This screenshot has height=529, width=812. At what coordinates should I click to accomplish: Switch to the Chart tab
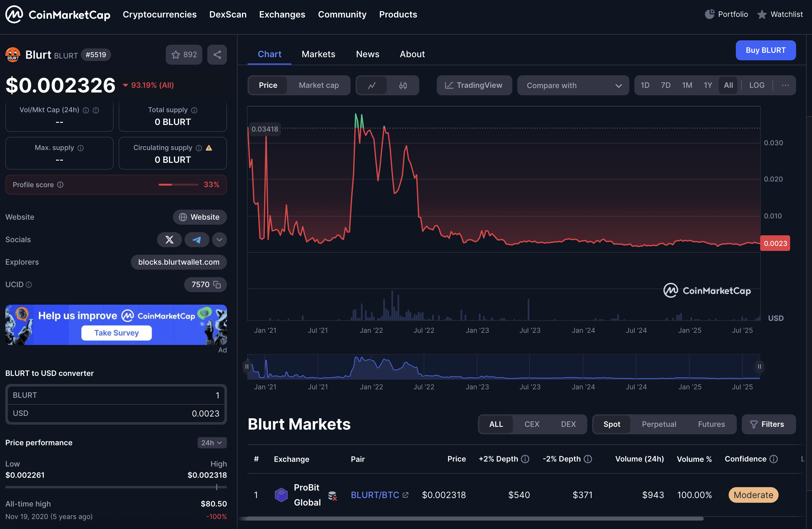pos(269,54)
